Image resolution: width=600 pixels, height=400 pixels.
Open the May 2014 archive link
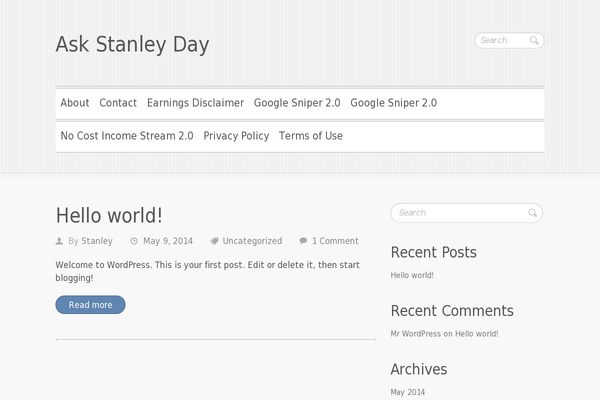click(x=408, y=392)
